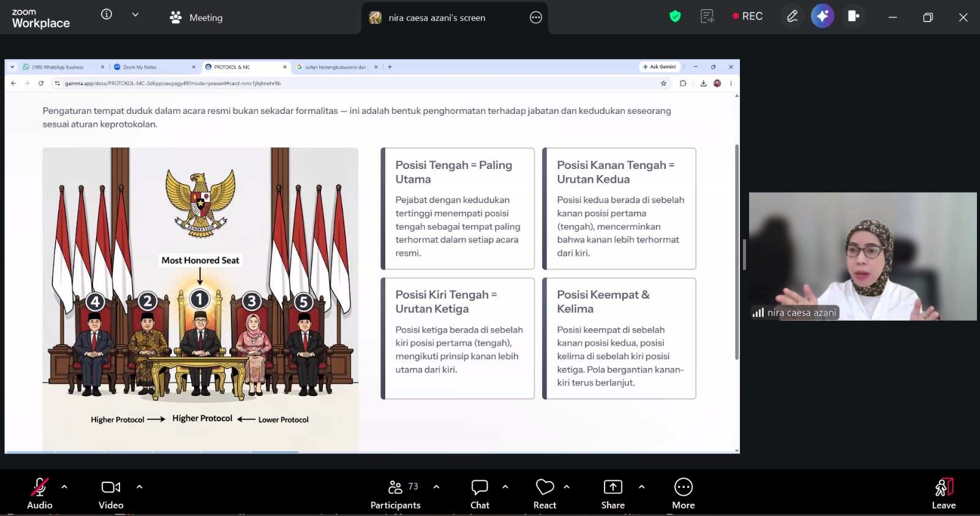Expand chat options caret
The image size is (980, 516).
(x=505, y=487)
